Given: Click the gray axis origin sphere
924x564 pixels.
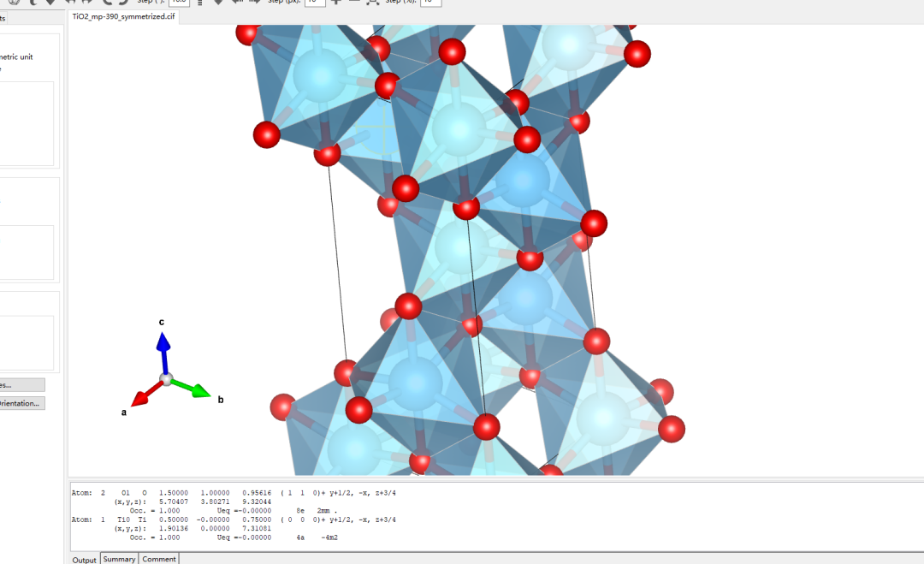Looking at the screenshot, I should tap(166, 378).
